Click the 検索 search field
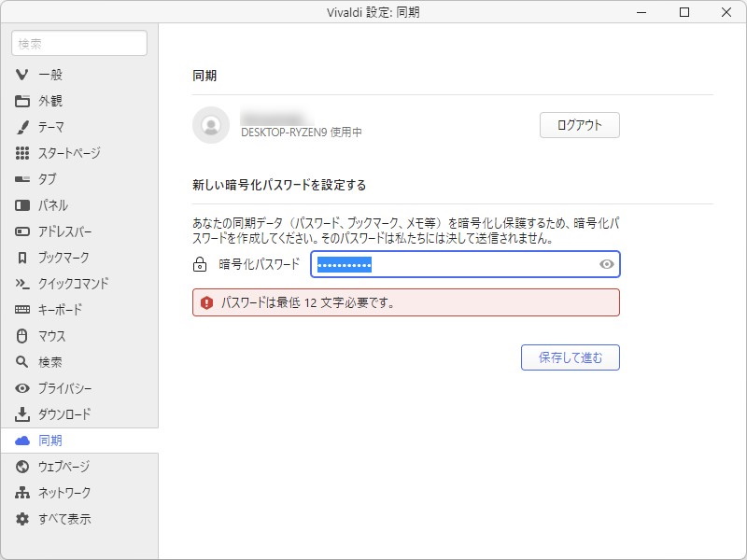747x560 pixels. click(78, 43)
